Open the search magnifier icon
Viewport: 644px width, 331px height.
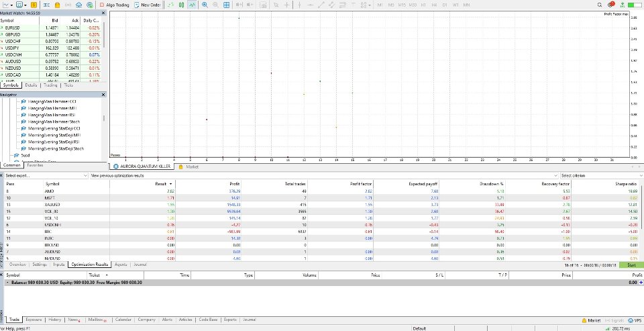click(600, 5)
